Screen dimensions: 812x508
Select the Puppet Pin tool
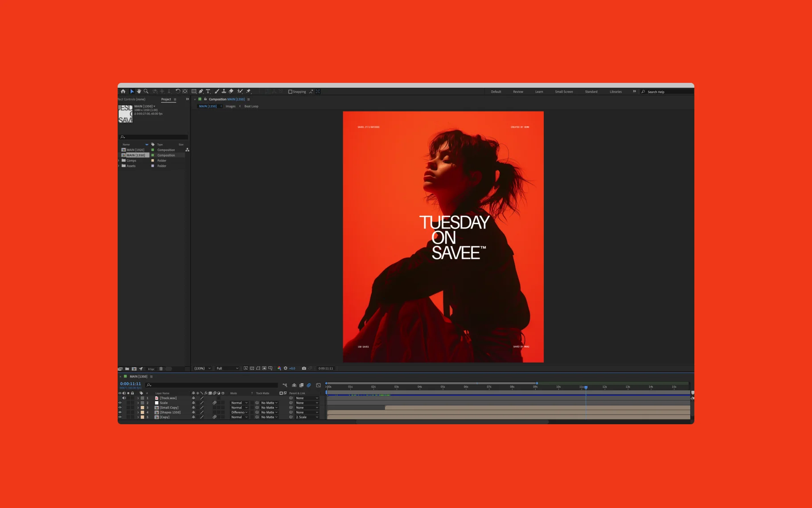[249, 91]
